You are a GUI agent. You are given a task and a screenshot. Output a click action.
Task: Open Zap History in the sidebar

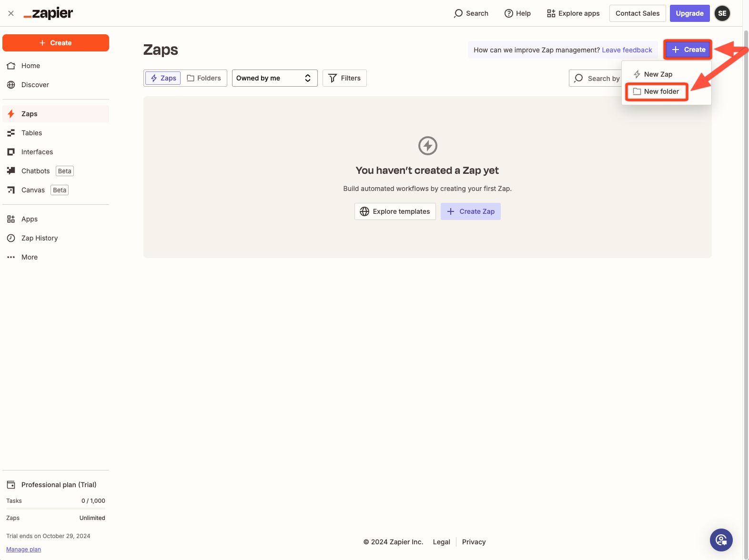click(56, 238)
